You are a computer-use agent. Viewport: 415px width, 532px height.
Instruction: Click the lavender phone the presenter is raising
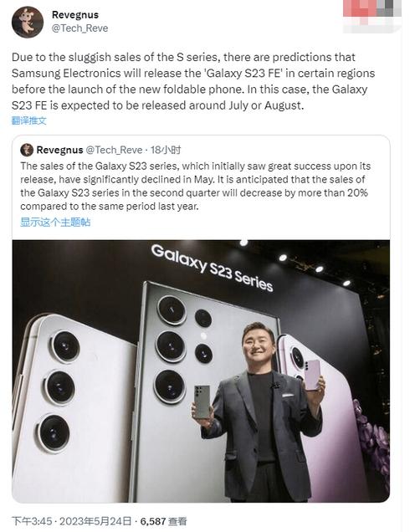tap(312, 375)
